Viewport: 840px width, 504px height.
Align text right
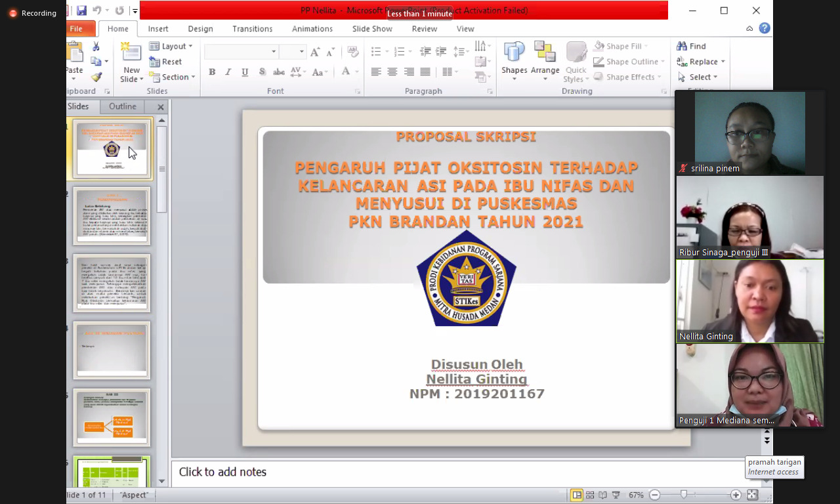pyautogui.click(x=409, y=72)
